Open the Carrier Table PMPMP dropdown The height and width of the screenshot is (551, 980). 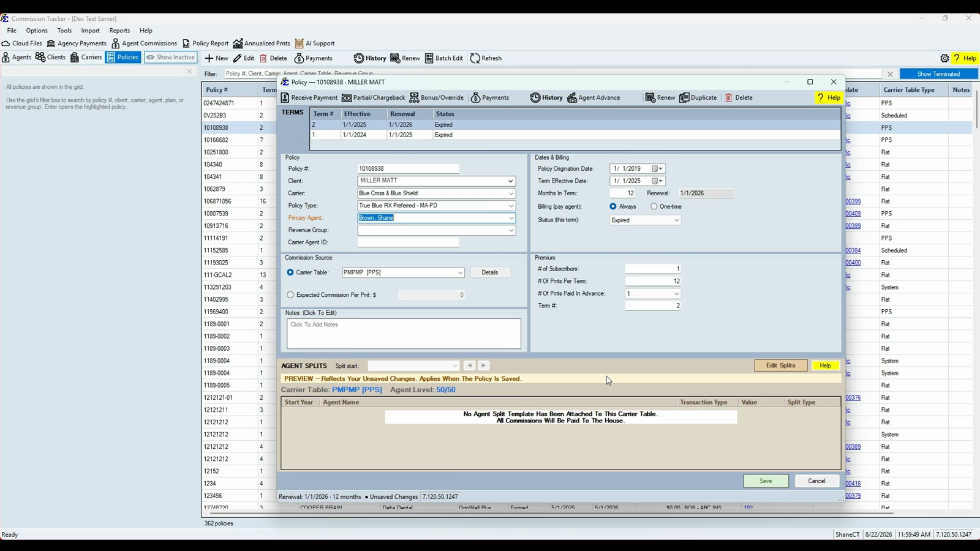tap(459, 272)
